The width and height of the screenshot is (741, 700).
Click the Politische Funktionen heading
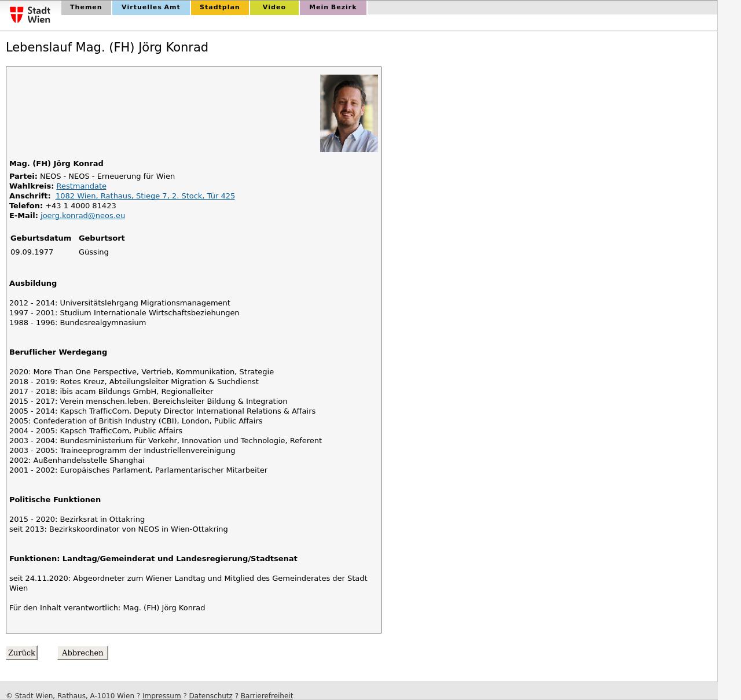click(x=55, y=499)
